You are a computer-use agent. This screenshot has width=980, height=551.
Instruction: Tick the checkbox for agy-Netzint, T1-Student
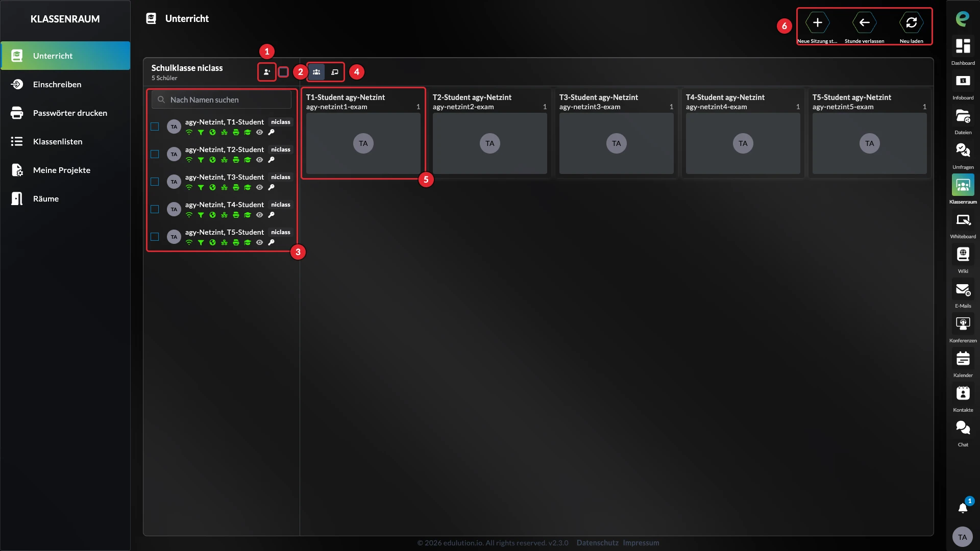tap(155, 127)
